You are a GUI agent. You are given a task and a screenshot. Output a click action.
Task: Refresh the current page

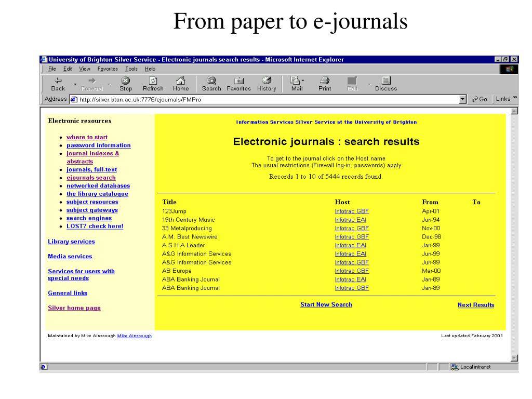point(153,84)
